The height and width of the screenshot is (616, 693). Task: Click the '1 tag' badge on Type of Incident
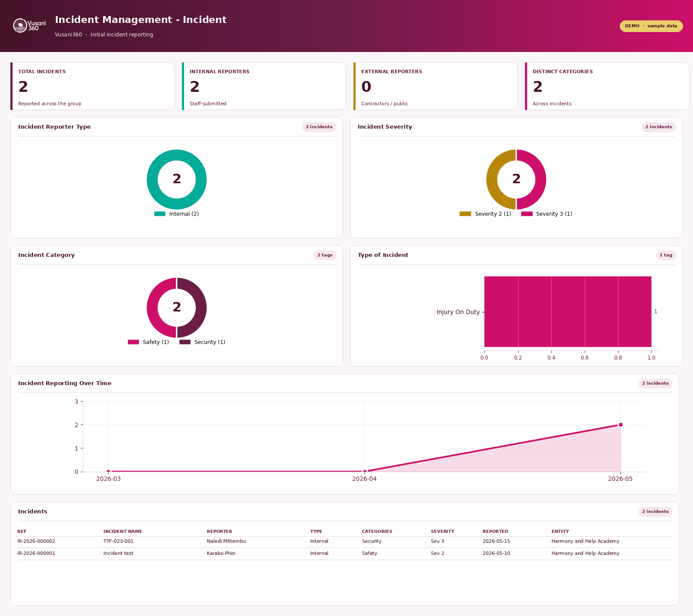pos(666,255)
